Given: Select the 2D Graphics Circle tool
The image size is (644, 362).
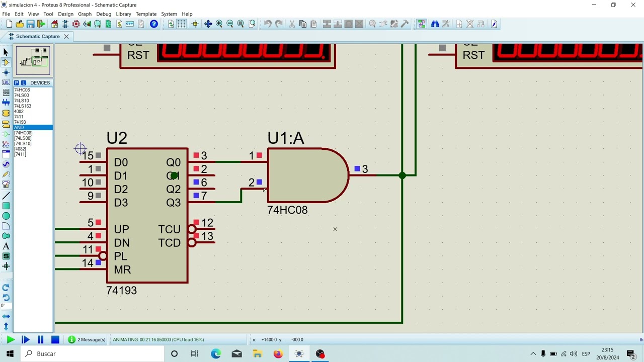Looking at the screenshot, I should [x=6, y=216].
